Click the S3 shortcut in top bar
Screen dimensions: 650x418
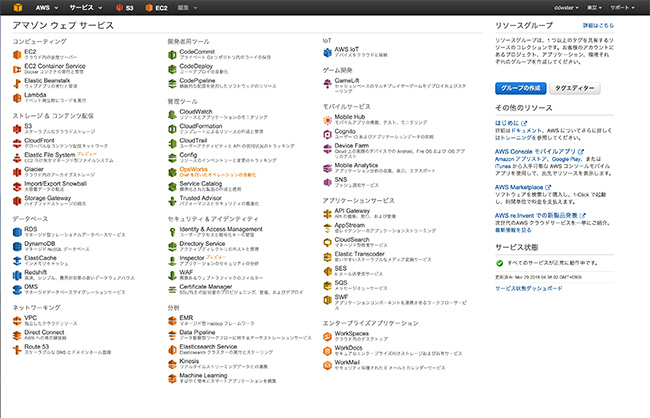125,7
